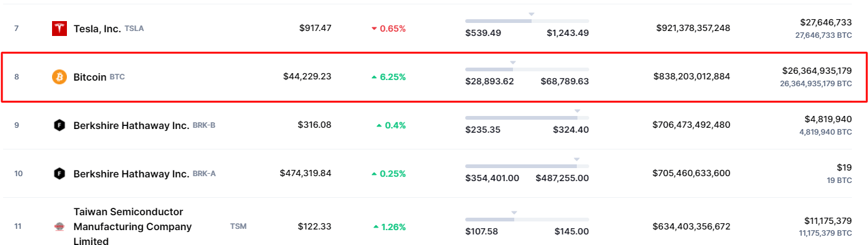Click the Bitcoin price $44,229.23

click(307, 76)
